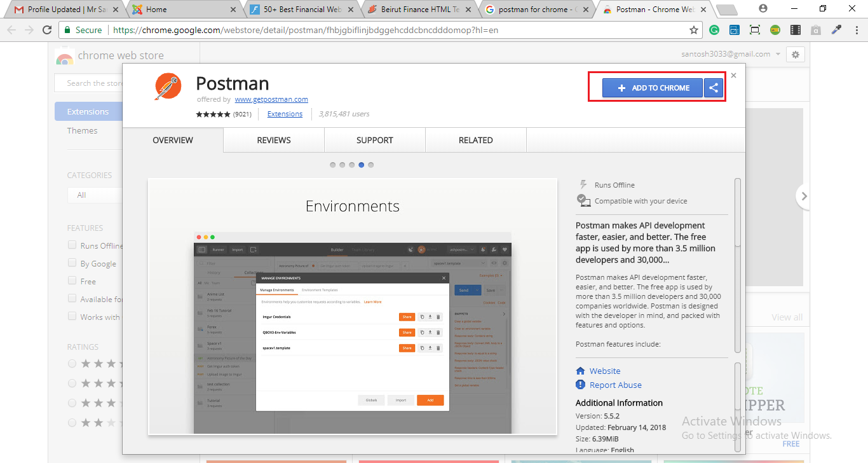
Task: Click the Report Abuse link
Action: pos(616,385)
